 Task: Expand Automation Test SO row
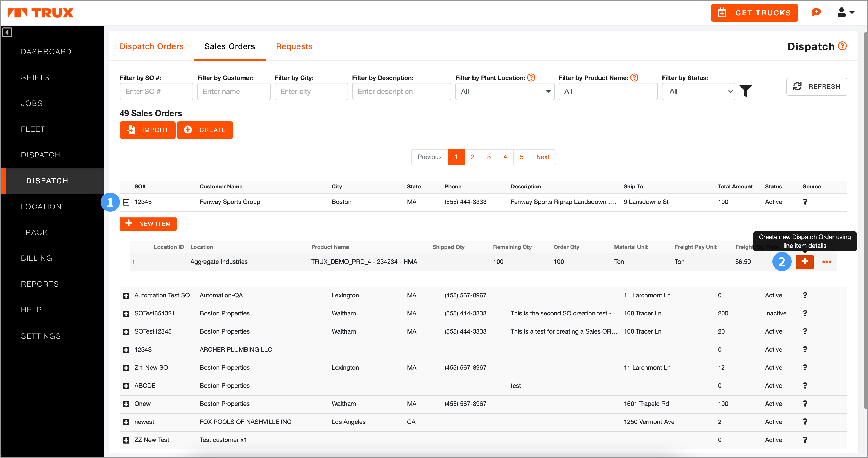[126, 296]
